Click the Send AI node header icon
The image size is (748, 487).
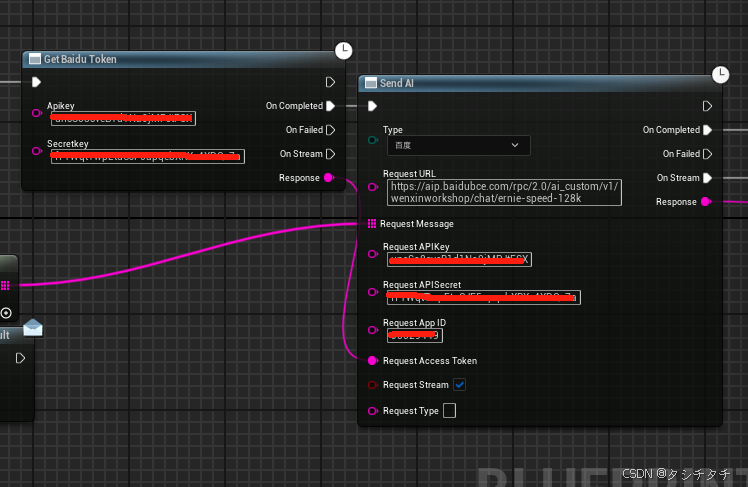(371, 83)
